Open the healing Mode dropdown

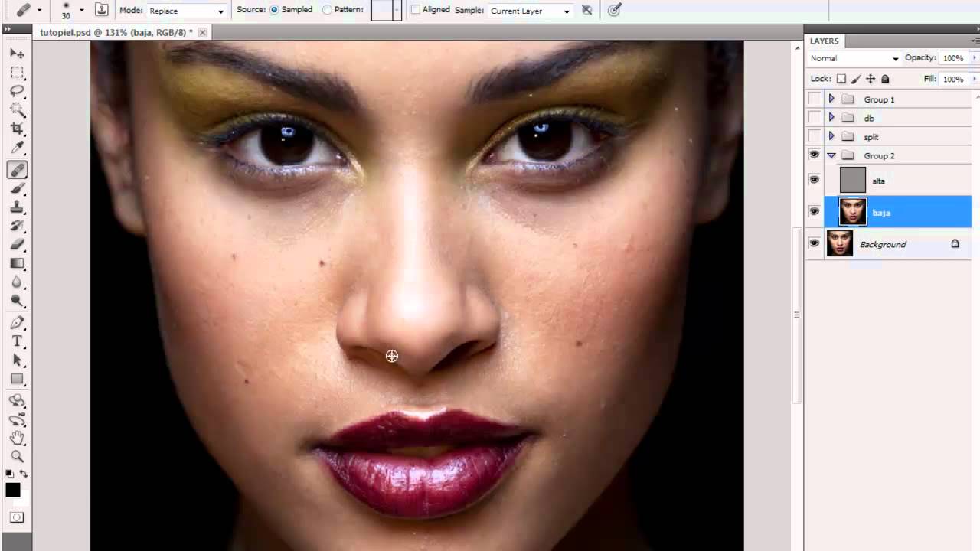click(187, 11)
